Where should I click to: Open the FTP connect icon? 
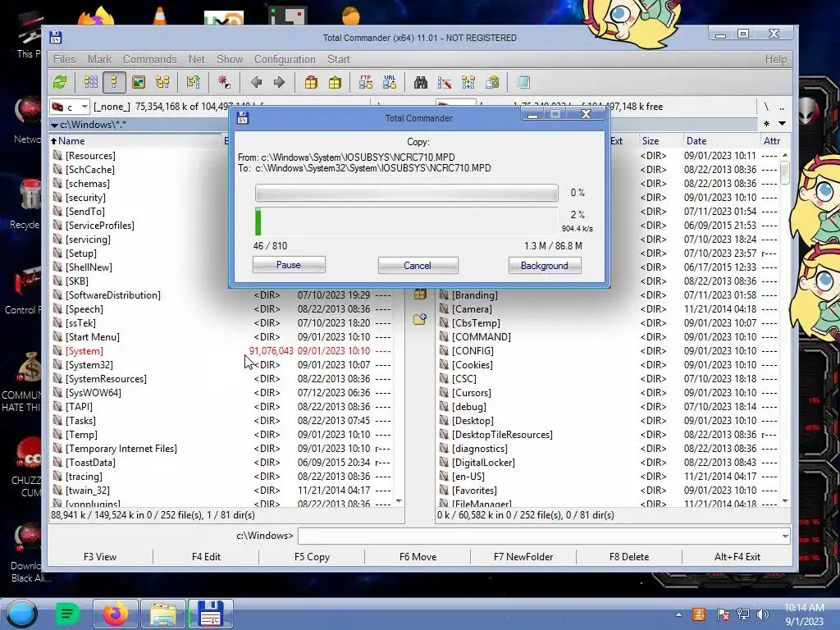366,82
